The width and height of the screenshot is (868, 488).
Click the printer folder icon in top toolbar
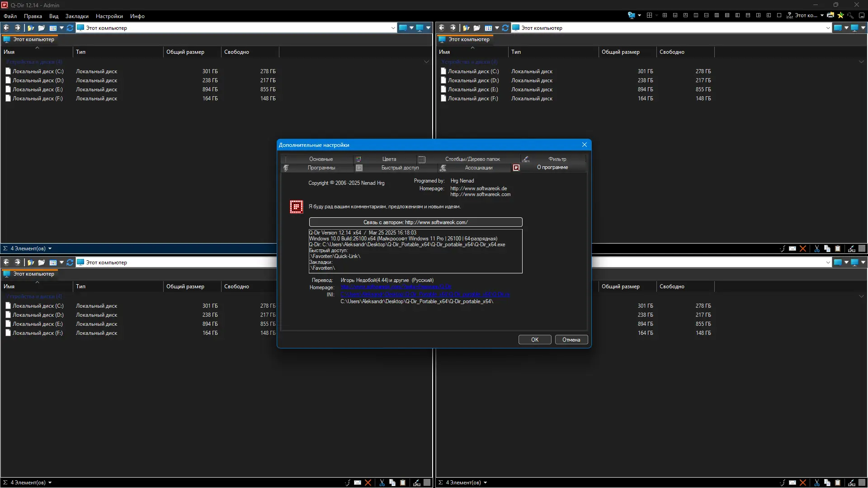pos(830,15)
